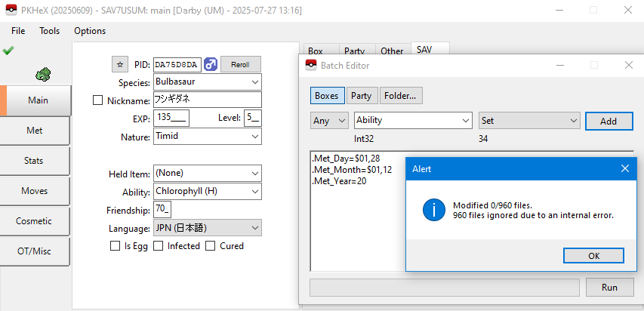The image size is (644, 311).
Task: Expand the Nature dropdown showing Timid
Action: [207, 137]
